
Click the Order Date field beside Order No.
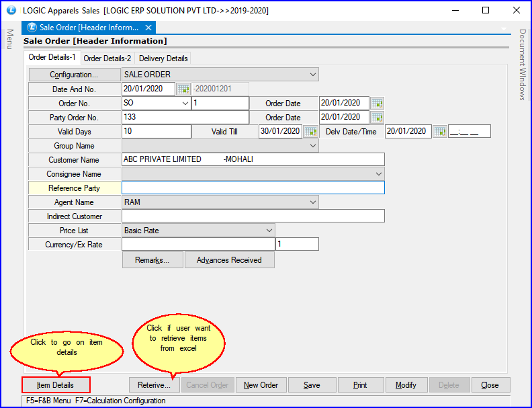pos(344,104)
